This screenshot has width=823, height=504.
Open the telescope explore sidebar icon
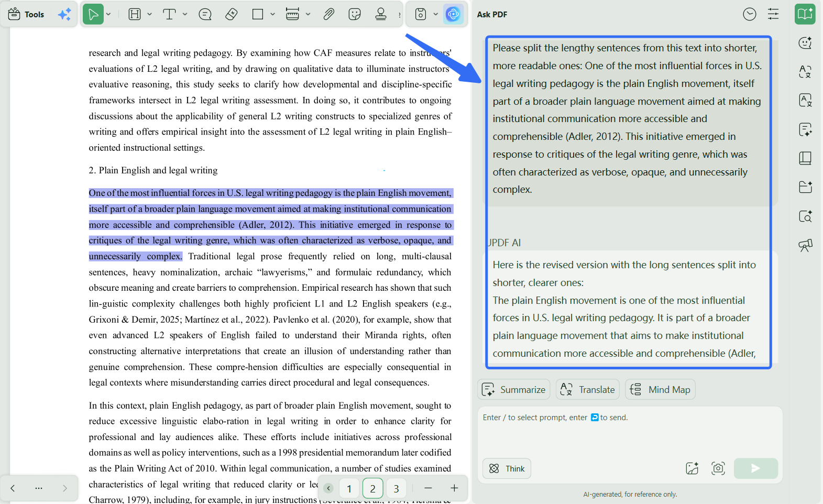(805, 245)
